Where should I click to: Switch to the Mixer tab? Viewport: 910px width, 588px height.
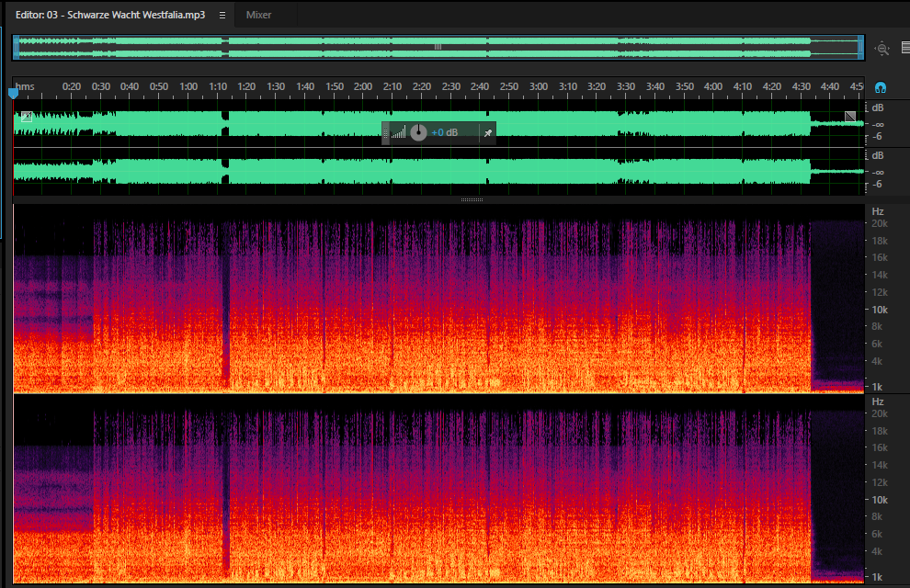tap(258, 15)
